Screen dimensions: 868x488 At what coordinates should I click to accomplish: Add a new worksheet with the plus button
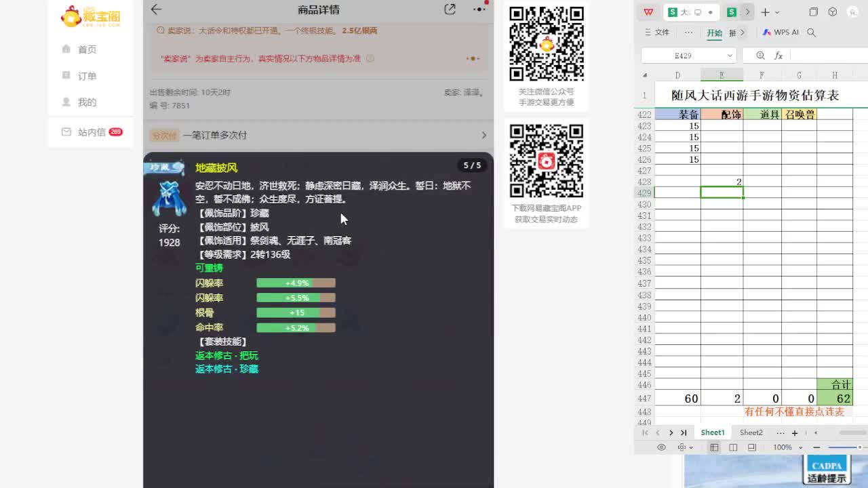point(795,432)
